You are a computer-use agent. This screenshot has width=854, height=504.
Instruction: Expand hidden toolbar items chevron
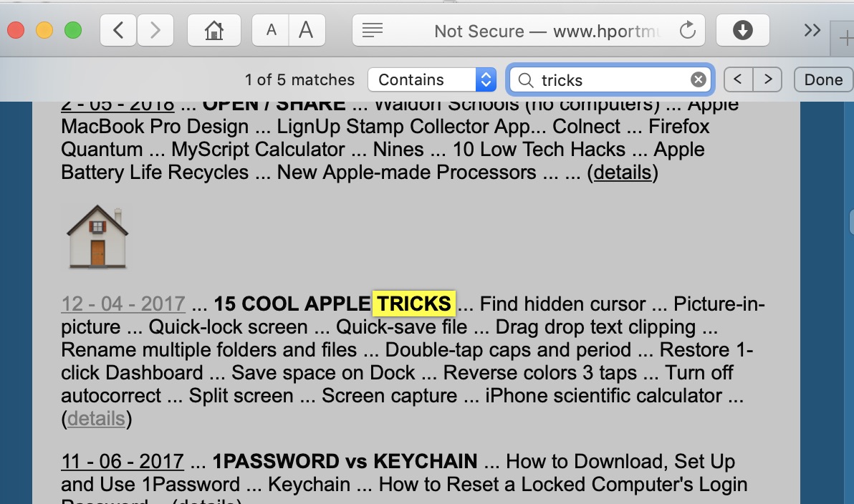(x=812, y=30)
